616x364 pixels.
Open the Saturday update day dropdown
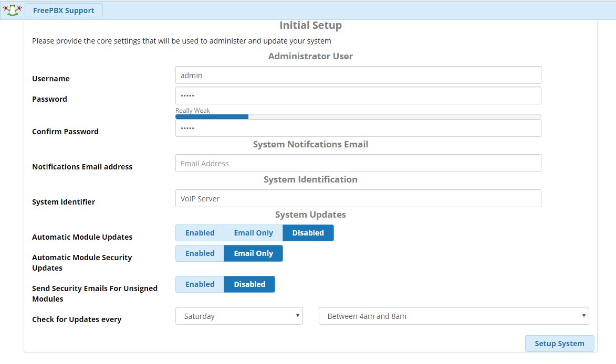(x=238, y=316)
